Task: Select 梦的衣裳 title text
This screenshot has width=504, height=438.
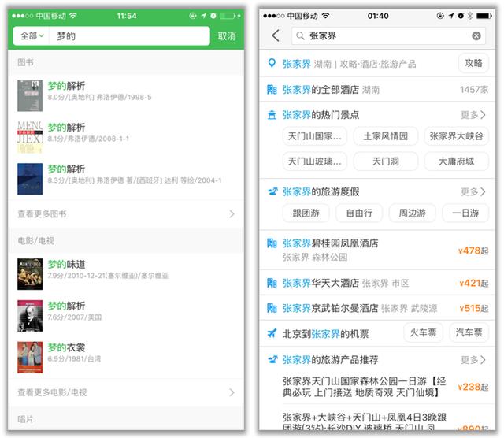Action: (66, 347)
